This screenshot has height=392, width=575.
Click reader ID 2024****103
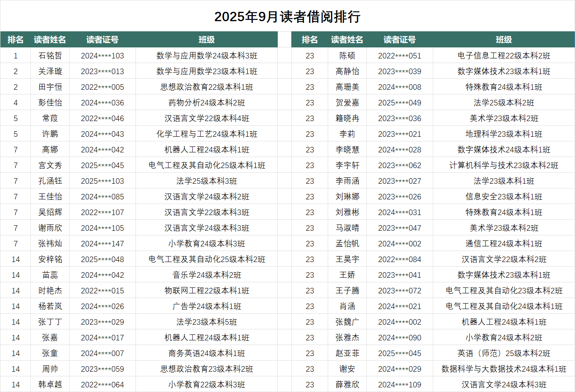tap(102, 56)
